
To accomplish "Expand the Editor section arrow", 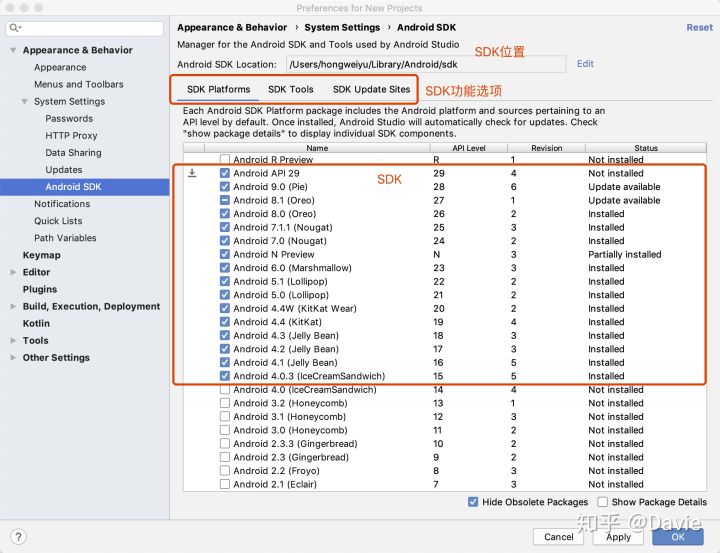I will [13, 272].
